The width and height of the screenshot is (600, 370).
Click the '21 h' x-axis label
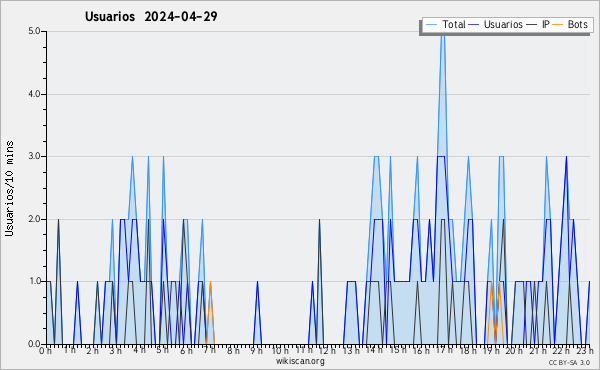(538, 351)
